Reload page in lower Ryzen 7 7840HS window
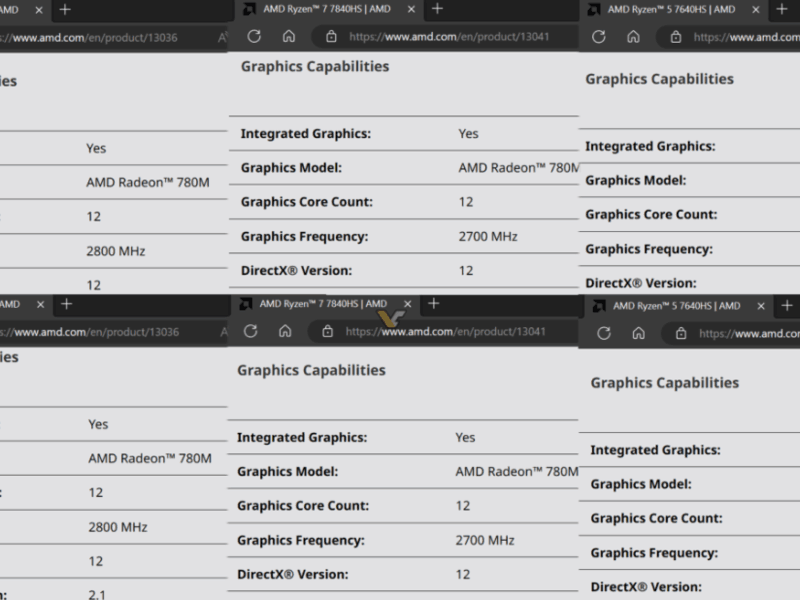 tap(251, 331)
